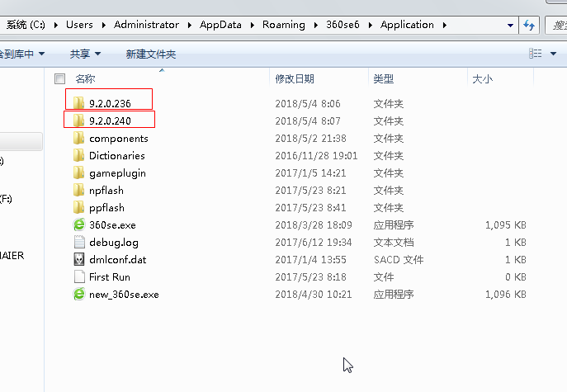Sort by 名称 column header
Image resolution: width=567 pixels, height=392 pixels.
85,78
